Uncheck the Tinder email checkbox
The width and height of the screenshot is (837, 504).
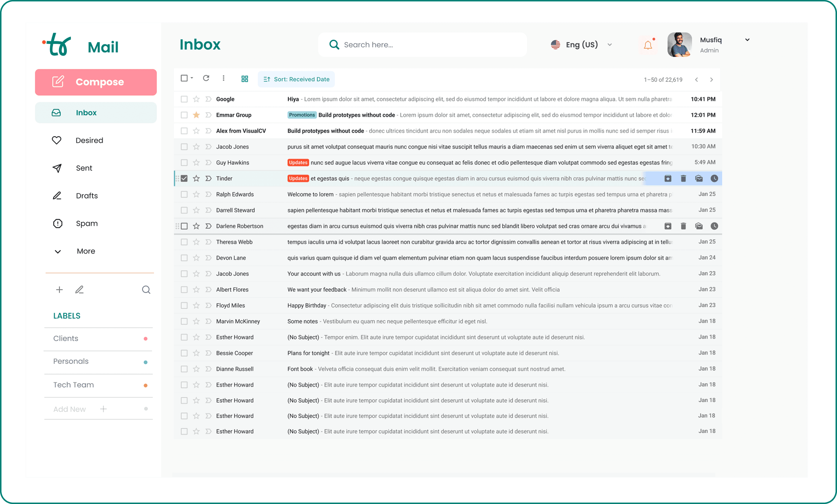pyautogui.click(x=184, y=179)
